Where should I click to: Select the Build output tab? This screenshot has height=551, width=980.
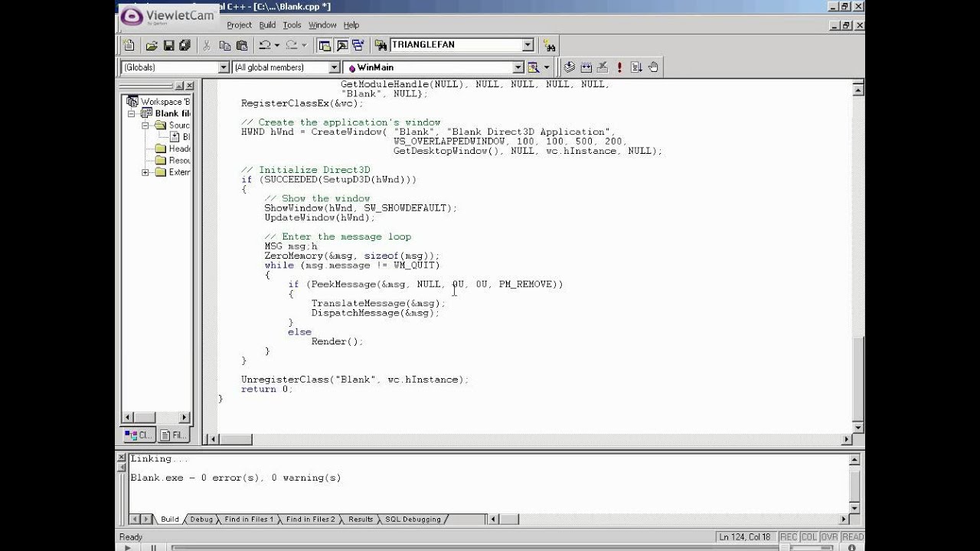coord(169,519)
